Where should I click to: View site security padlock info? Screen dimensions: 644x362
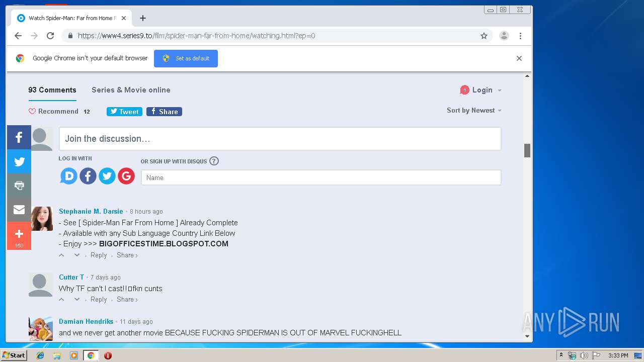70,36
